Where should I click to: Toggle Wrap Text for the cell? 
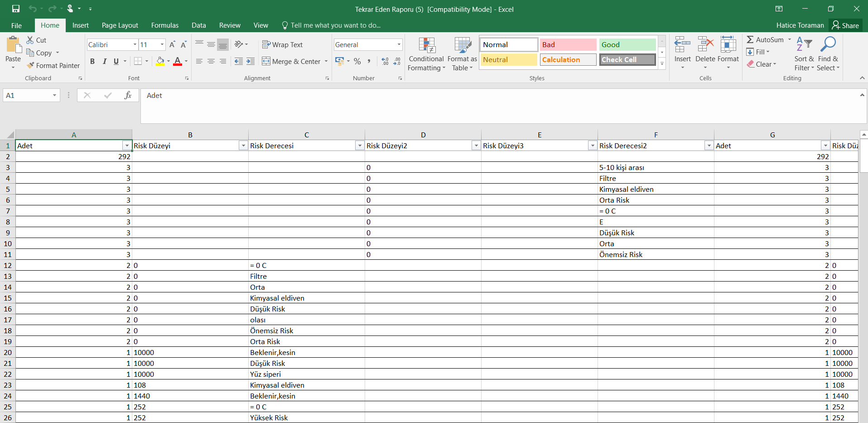click(x=282, y=44)
